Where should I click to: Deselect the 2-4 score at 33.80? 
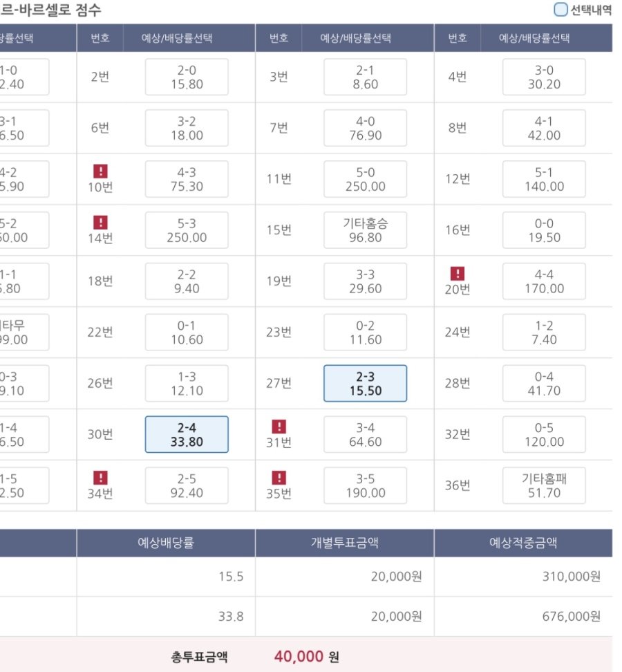pyautogui.click(x=187, y=435)
